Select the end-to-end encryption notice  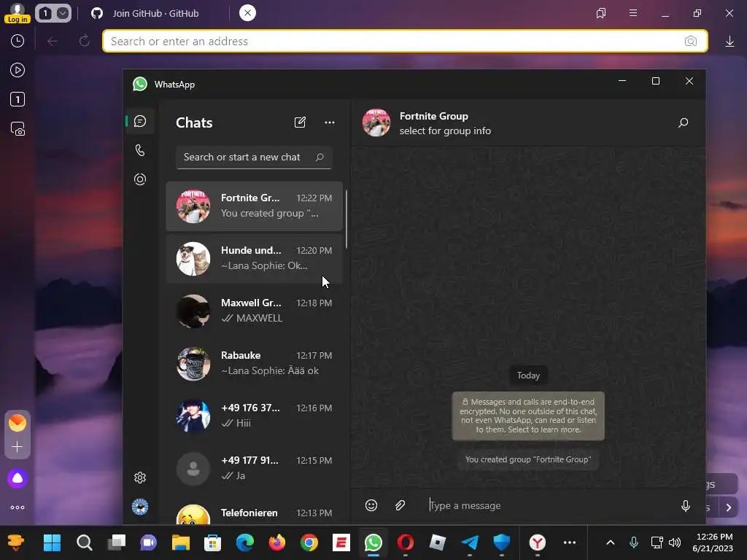528,416
